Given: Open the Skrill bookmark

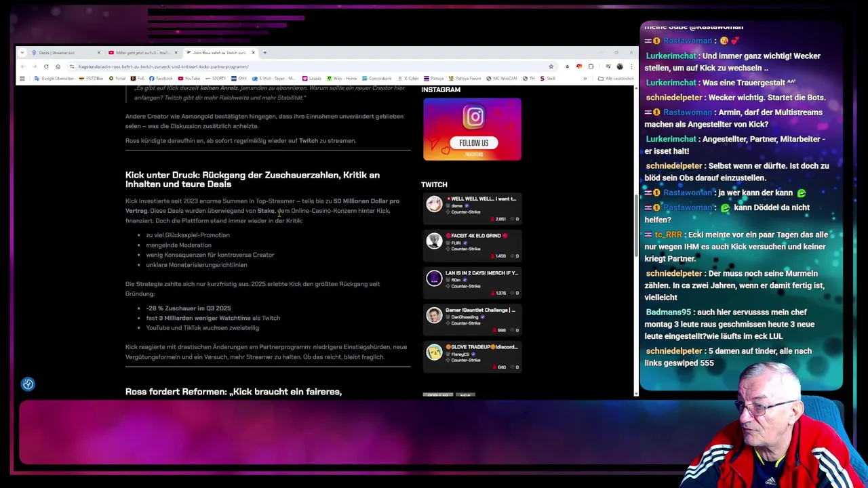Looking at the screenshot, I should [x=548, y=79].
